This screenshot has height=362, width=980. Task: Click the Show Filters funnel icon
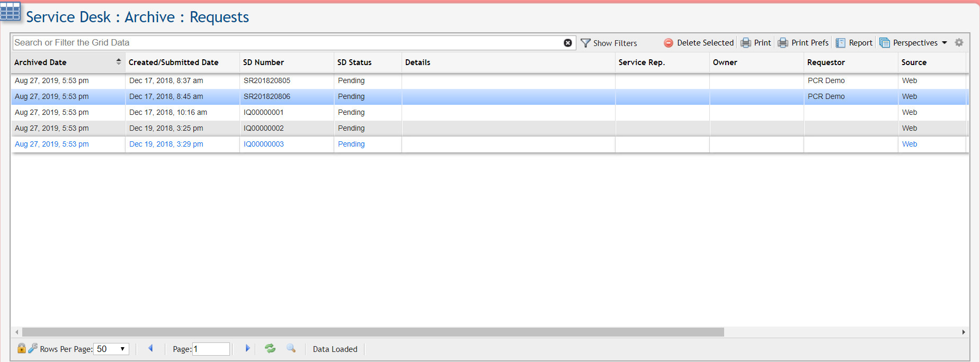[585, 43]
